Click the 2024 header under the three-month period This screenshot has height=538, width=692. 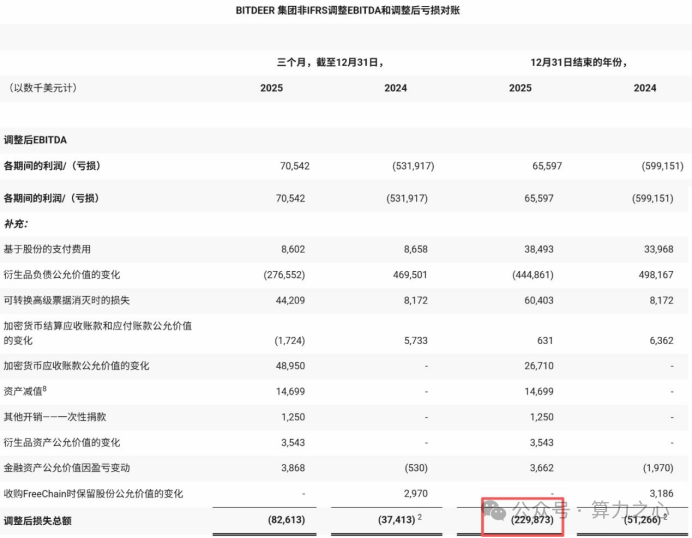coord(395,88)
